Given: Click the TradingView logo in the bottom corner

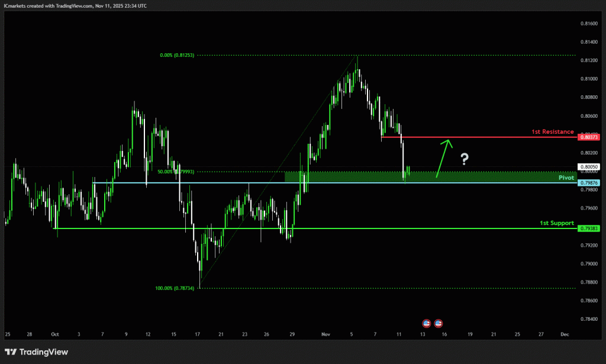Looking at the screenshot, I should (x=37, y=352).
